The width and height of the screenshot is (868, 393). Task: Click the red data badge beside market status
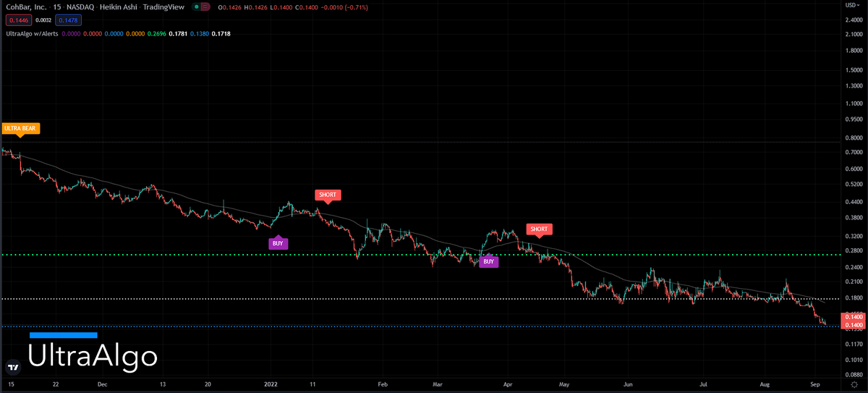click(x=204, y=7)
